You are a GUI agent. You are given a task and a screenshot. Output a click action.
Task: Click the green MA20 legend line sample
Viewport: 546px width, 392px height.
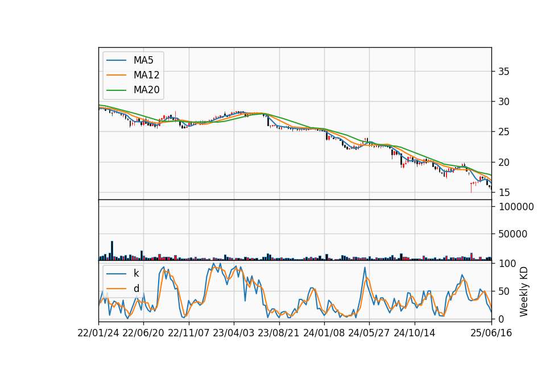click(x=116, y=90)
